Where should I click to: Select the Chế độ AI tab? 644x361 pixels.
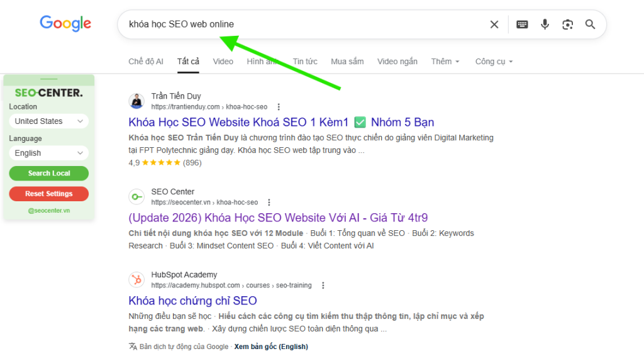click(x=146, y=62)
